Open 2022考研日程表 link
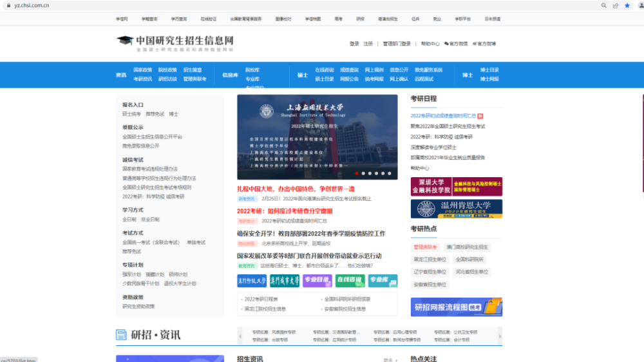 click(261, 299)
